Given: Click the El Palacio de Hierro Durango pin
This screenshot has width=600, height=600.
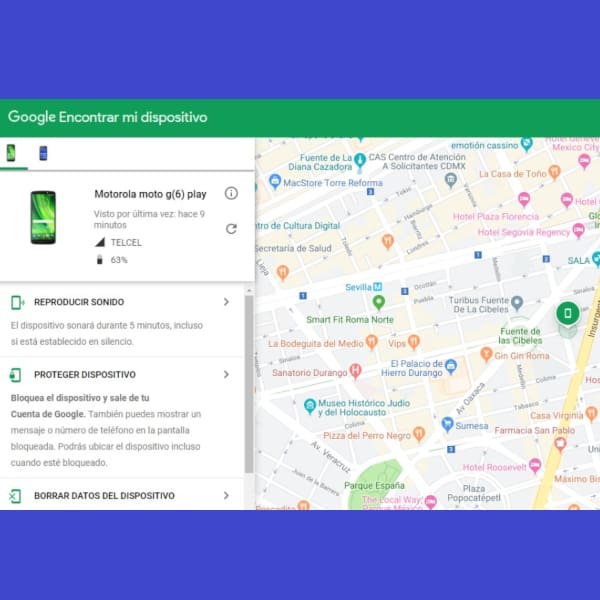Looking at the screenshot, I should click(451, 366).
